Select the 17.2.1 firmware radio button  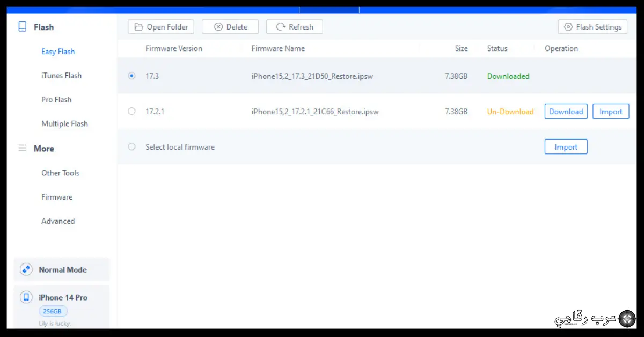131,111
